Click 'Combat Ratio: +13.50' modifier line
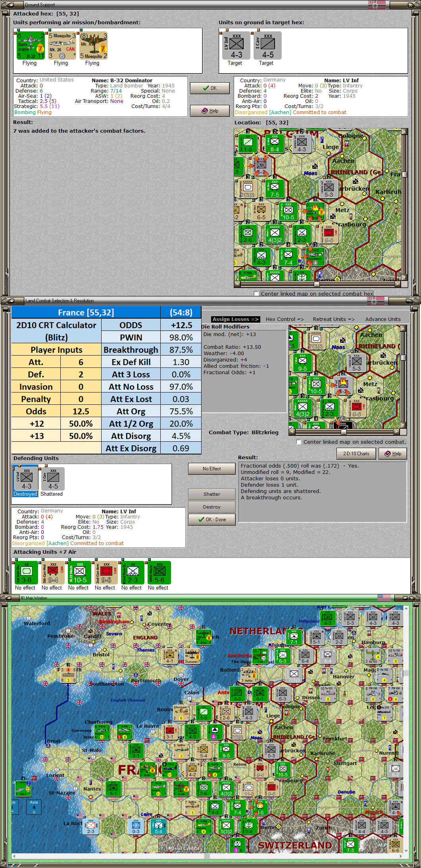The image size is (421, 868). point(232,347)
